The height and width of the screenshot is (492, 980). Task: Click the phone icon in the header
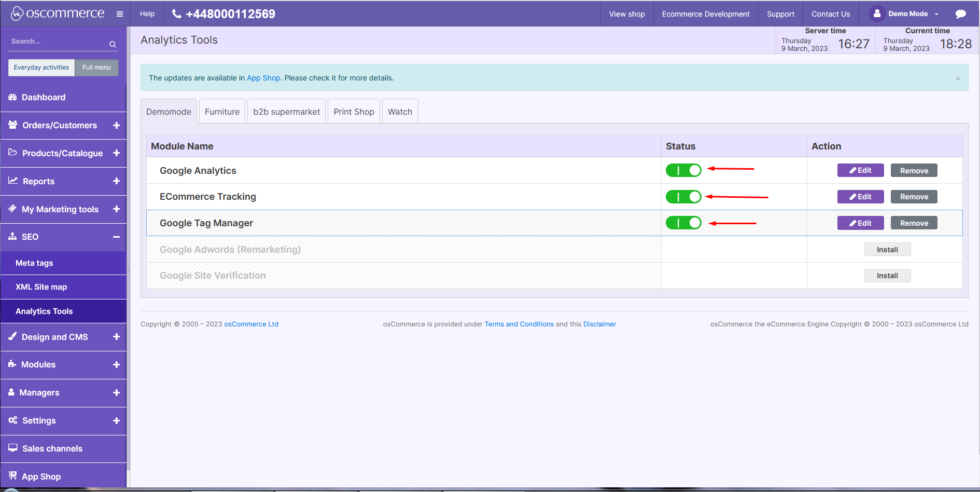coord(177,14)
